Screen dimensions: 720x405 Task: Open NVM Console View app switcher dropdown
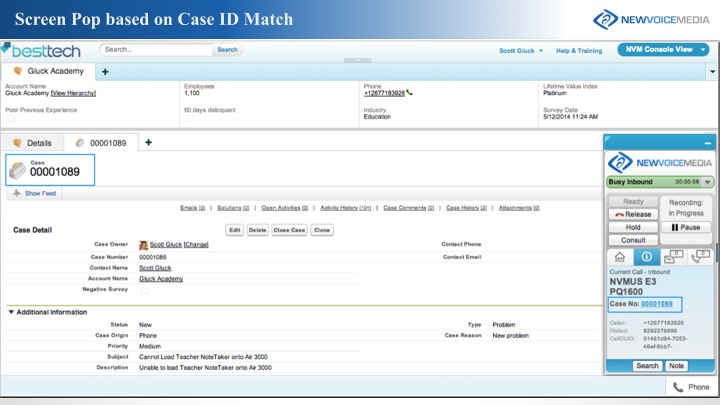[x=703, y=50]
